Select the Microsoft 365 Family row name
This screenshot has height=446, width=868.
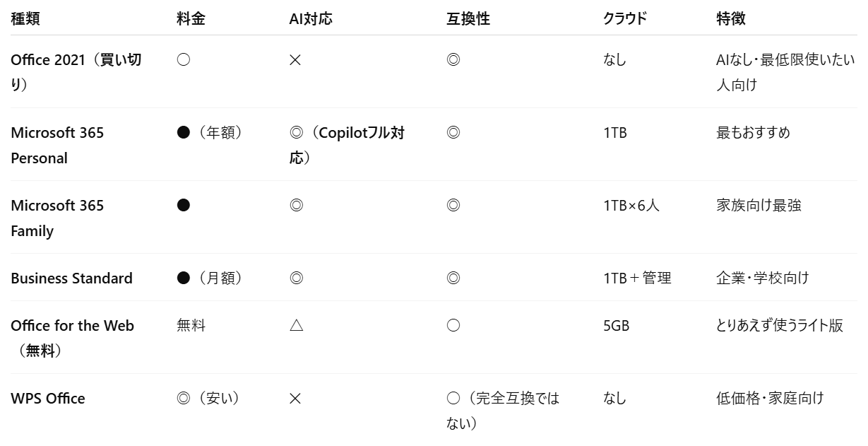point(57,218)
